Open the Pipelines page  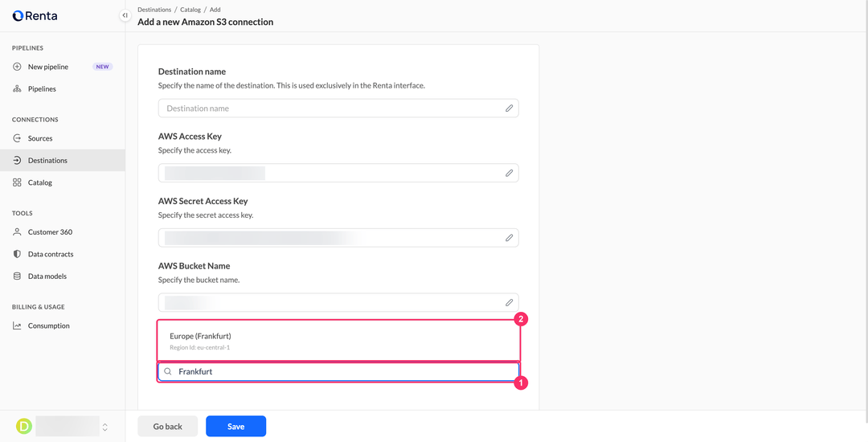click(x=63, y=89)
